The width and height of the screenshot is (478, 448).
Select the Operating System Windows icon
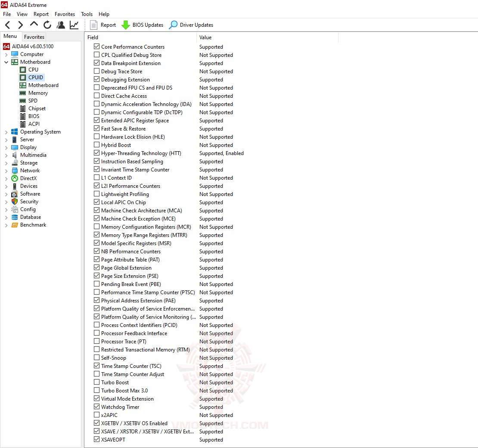click(x=15, y=132)
